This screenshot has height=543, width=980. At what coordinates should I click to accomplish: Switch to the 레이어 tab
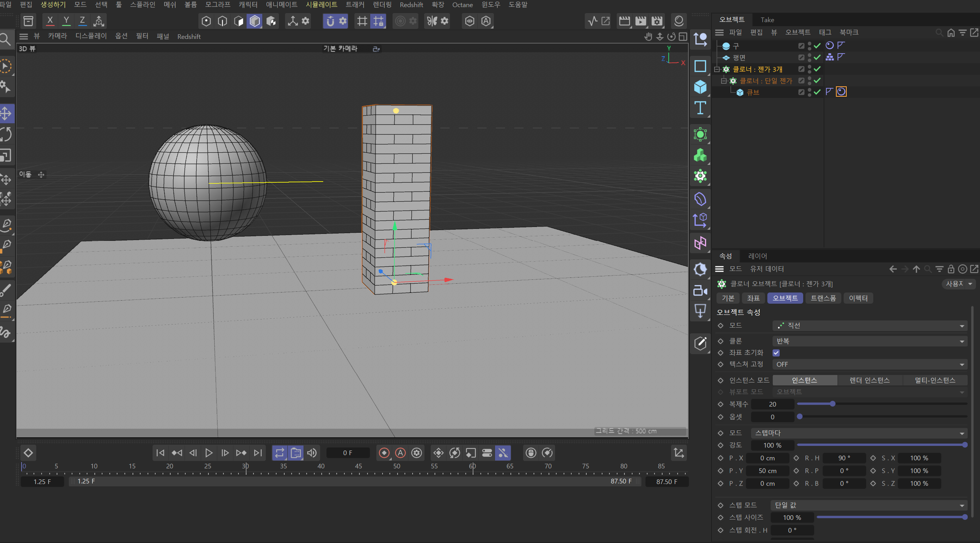click(x=757, y=256)
